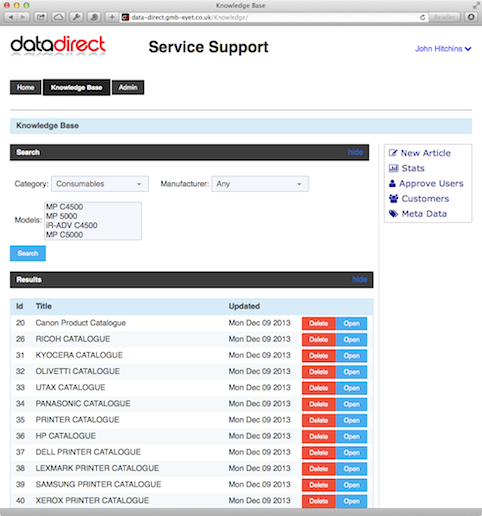Screen dimensions: 482x516
Task: Click the Id column header
Action: click(20, 306)
